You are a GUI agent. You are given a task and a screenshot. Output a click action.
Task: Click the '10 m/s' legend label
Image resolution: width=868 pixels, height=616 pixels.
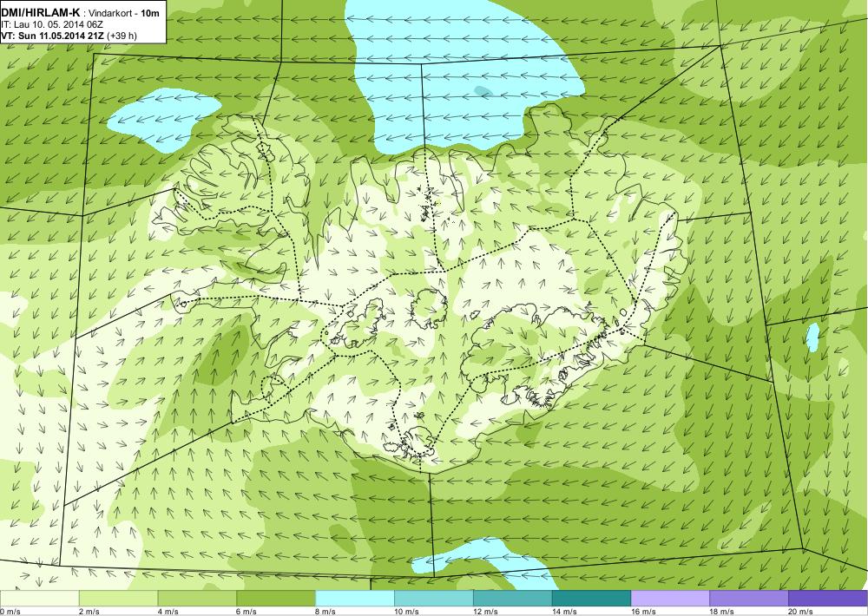pyautogui.click(x=407, y=612)
